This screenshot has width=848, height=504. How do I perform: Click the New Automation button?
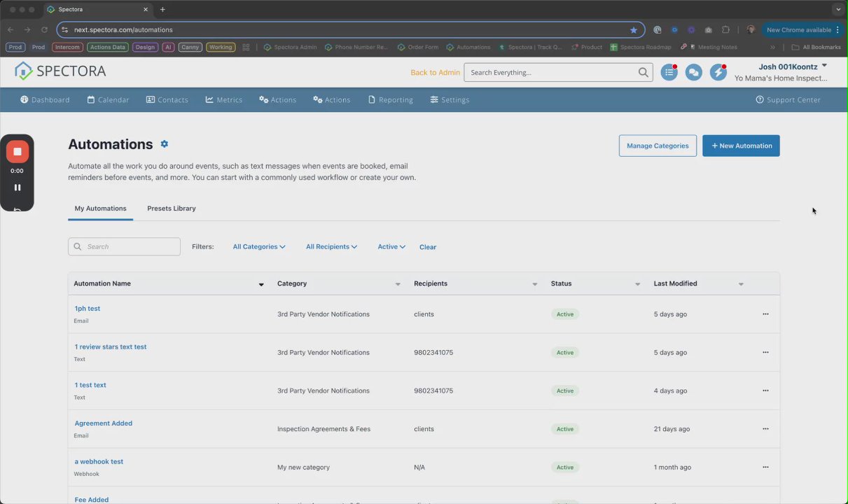(741, 146)
